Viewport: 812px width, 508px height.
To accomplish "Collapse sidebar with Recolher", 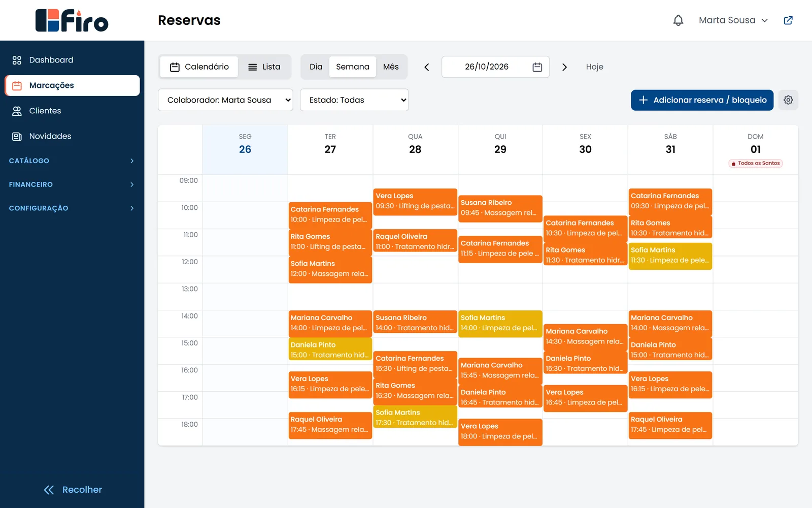I will pyautogui.click(x=72, y=490).
